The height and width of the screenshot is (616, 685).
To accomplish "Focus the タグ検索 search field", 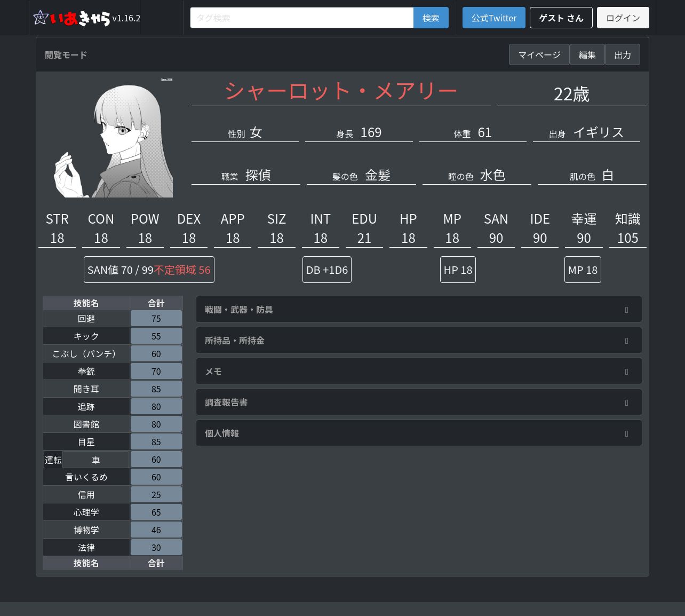I will [302, 18].
